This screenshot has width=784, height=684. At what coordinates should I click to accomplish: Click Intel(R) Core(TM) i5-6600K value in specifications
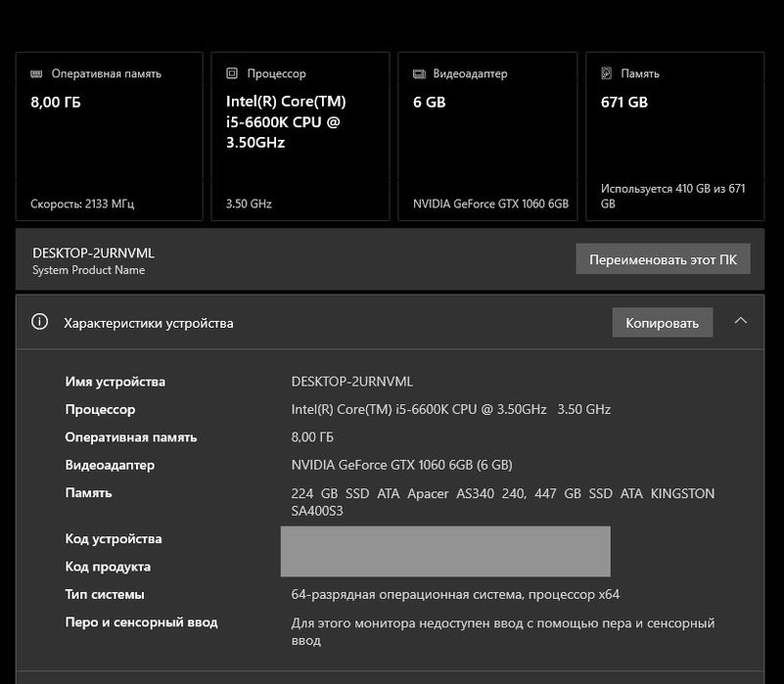[x=451, y=409]
